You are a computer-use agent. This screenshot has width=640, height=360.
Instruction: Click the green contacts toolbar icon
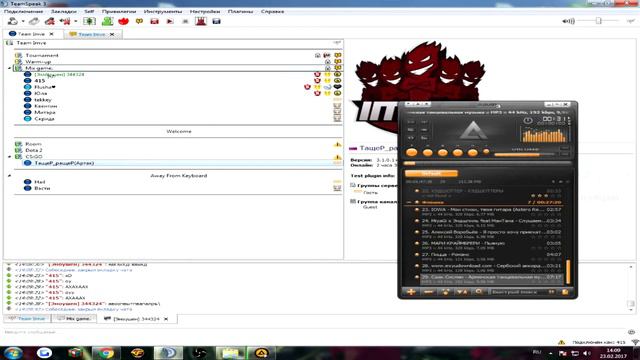(x=107, y=21)
